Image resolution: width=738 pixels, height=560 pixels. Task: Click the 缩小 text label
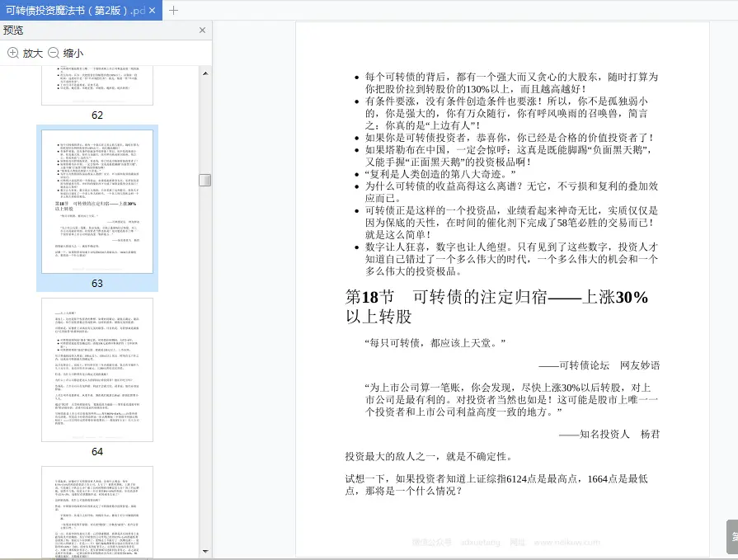(73, 53)
